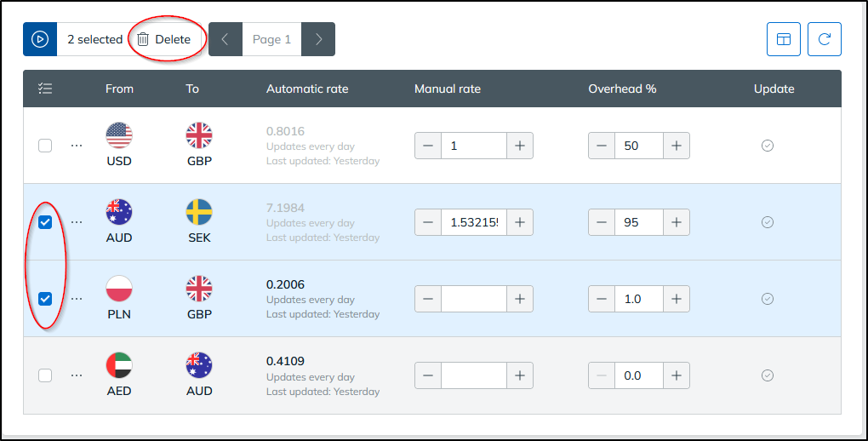Click the update checkmark icon for AED row
The image size is (868, 441).
coord(768,375)
